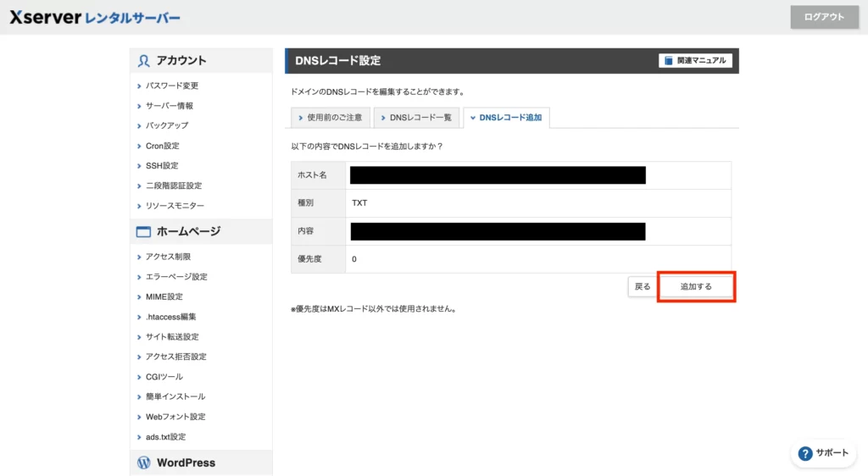The image size is (868, 476).
Task: Click the 優先度 value 0
Action: tap(354, 258)
